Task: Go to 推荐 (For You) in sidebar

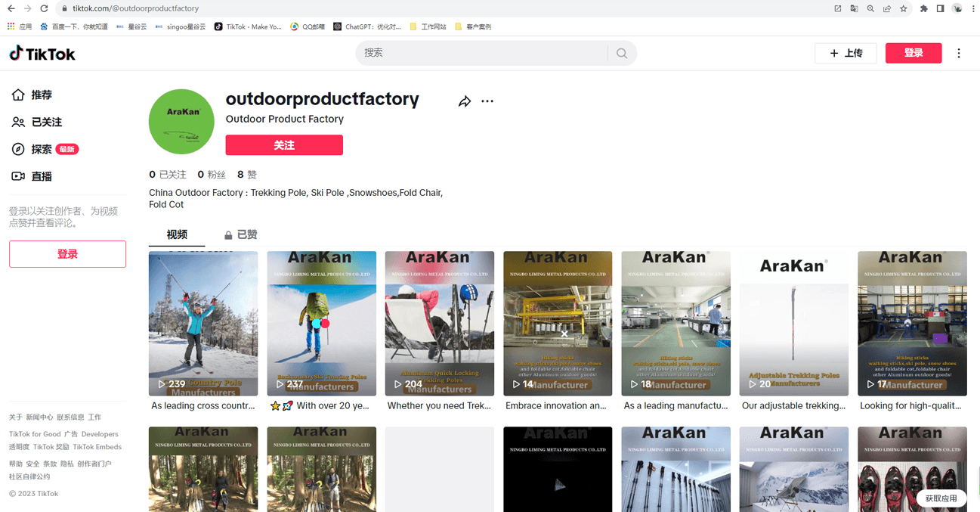Action: [x=32, y=95]
